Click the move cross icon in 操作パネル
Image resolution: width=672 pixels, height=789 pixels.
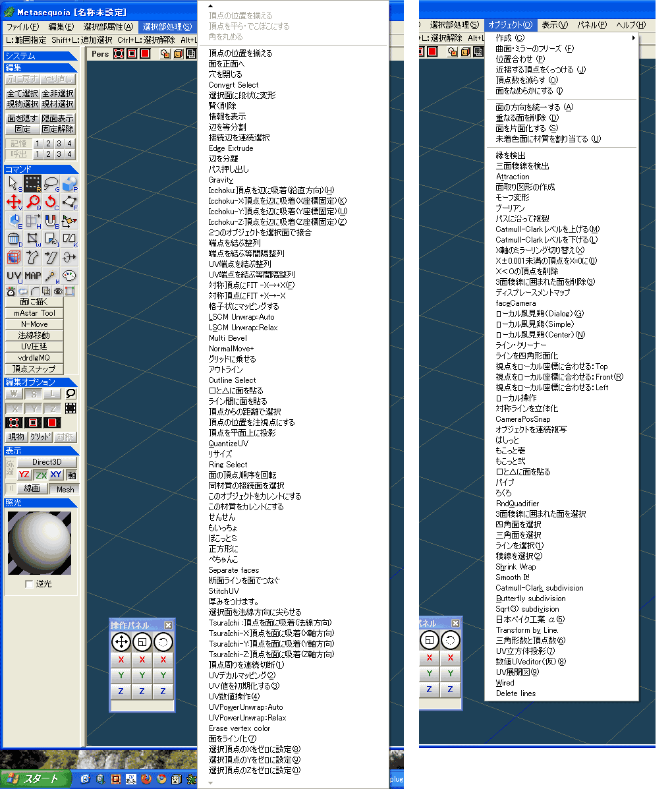[121, 642]
